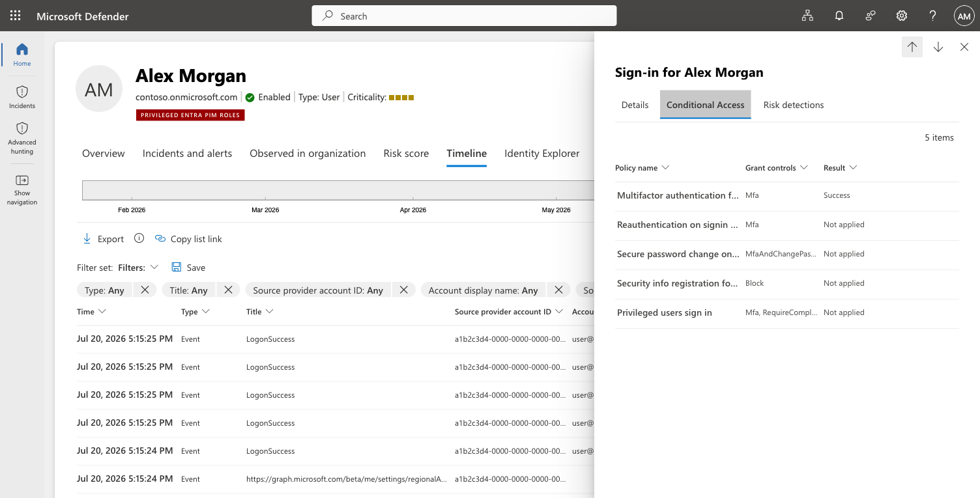Open Observed in organization tab
The height and width of the screenshot is (498, 980).
[x=308, y=154]
